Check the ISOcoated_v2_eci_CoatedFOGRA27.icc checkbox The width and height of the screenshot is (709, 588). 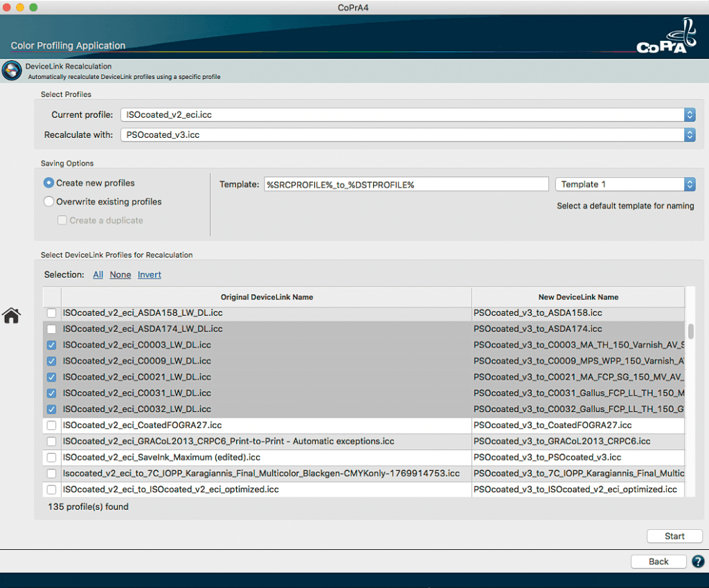point(52,425)
